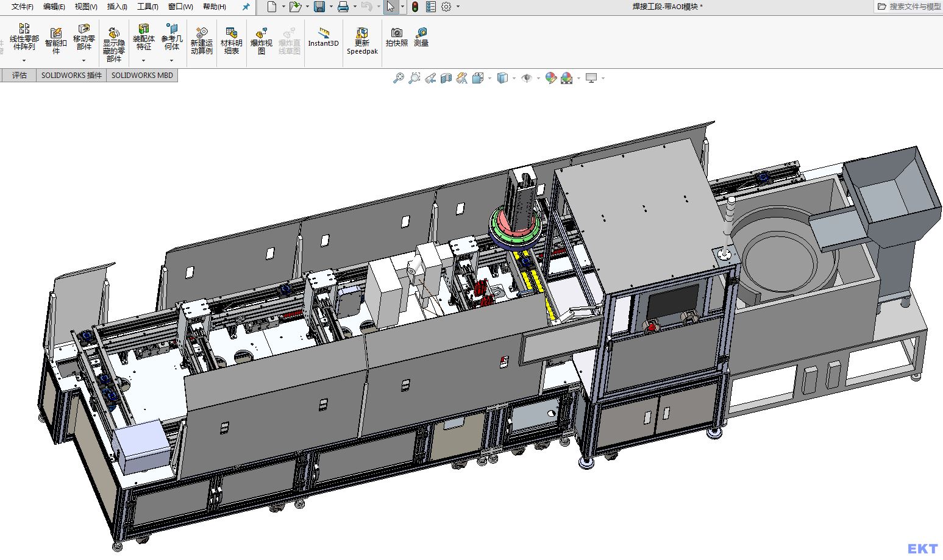Pin the menu bar with pushpin
Image resolution: width=943 pixels, height=560 pixels.
(246, 7)
